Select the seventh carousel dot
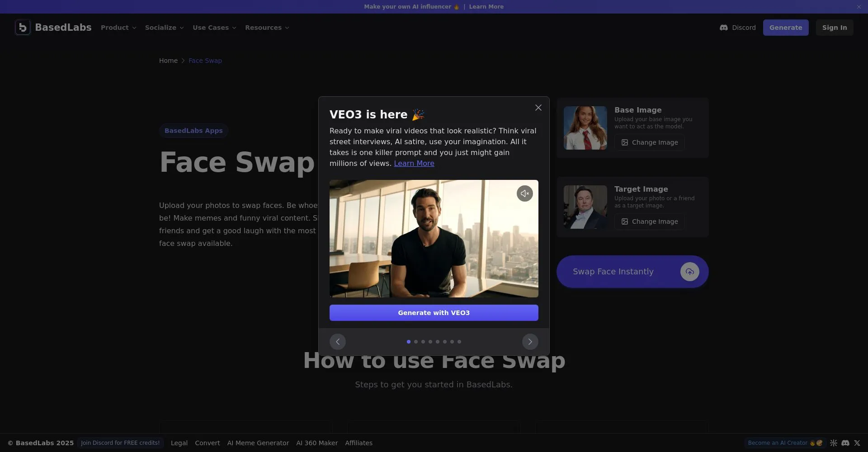Screen dimensions: 868x452 [x=452, y=342]
